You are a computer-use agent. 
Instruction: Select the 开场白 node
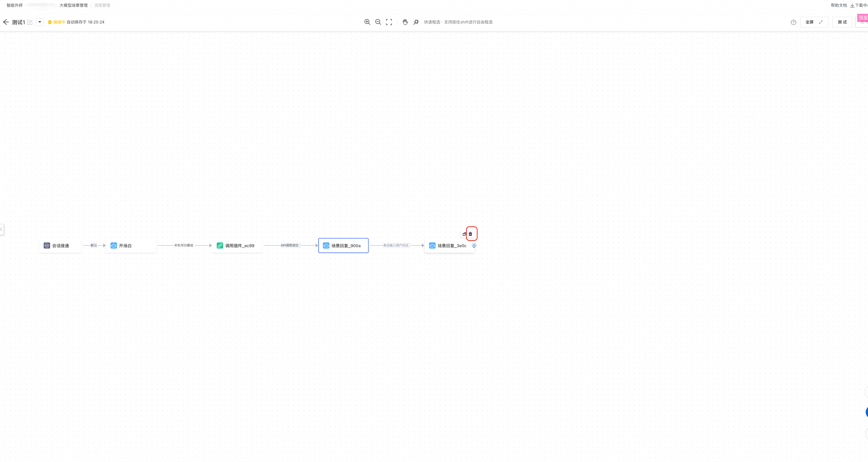(131, 246)
